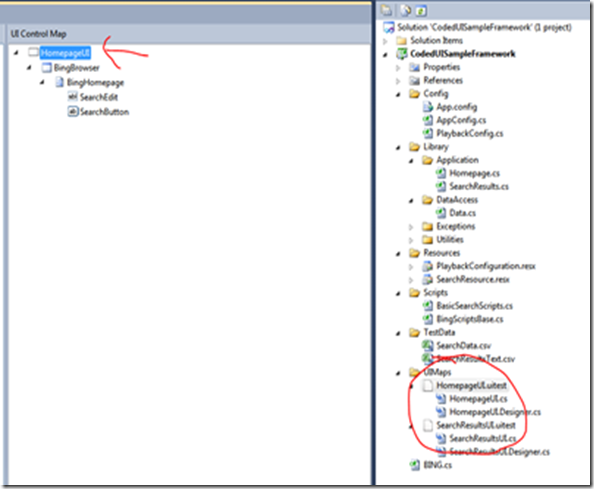Viewport: 594px width, 489px height.
Task: Collapse the BingBrowser tree node
Action: [29, 68]
